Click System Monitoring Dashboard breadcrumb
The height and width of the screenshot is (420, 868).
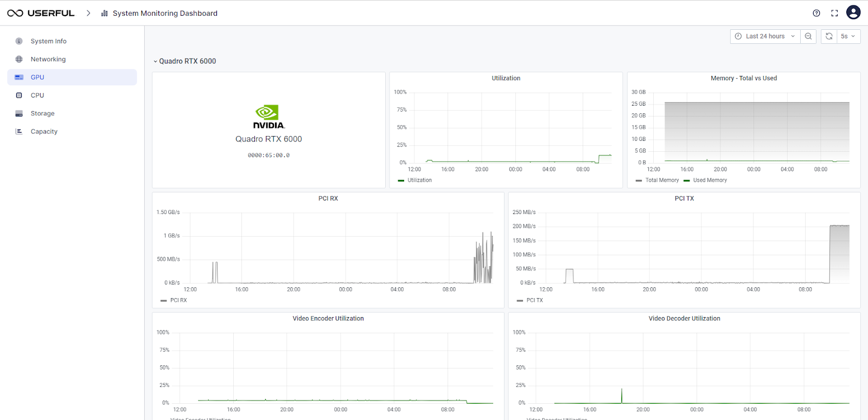pyautogui.click(x=165, y=13)
